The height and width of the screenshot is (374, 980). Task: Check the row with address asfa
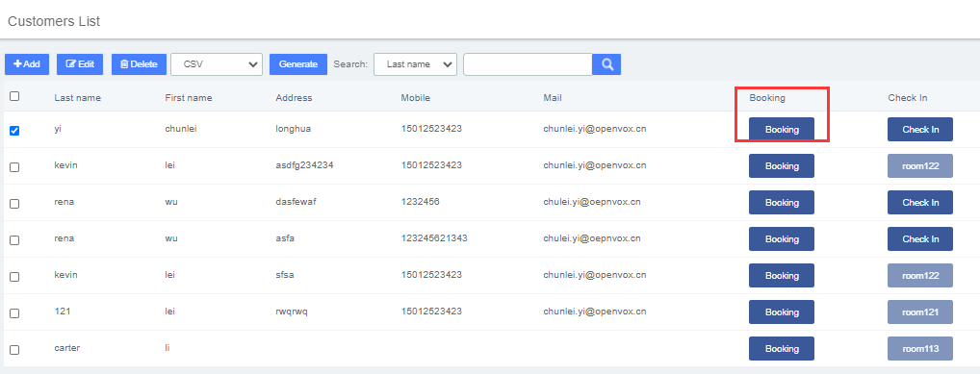click(15, 240)
